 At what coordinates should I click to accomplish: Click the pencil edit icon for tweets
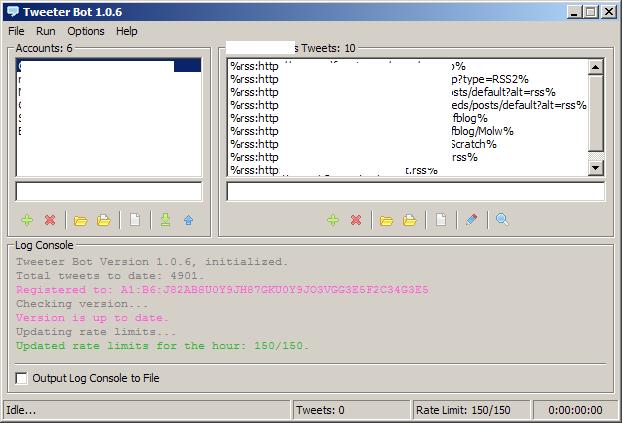472,219
